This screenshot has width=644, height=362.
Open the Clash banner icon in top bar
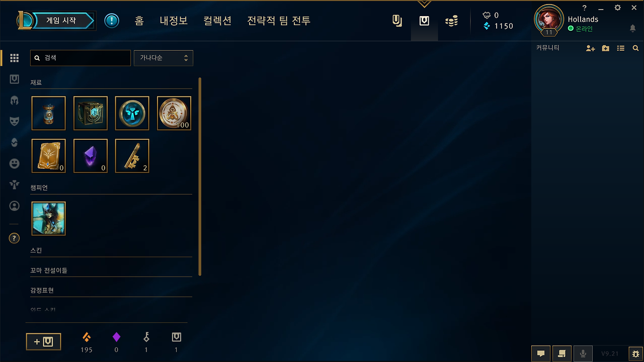397,21
